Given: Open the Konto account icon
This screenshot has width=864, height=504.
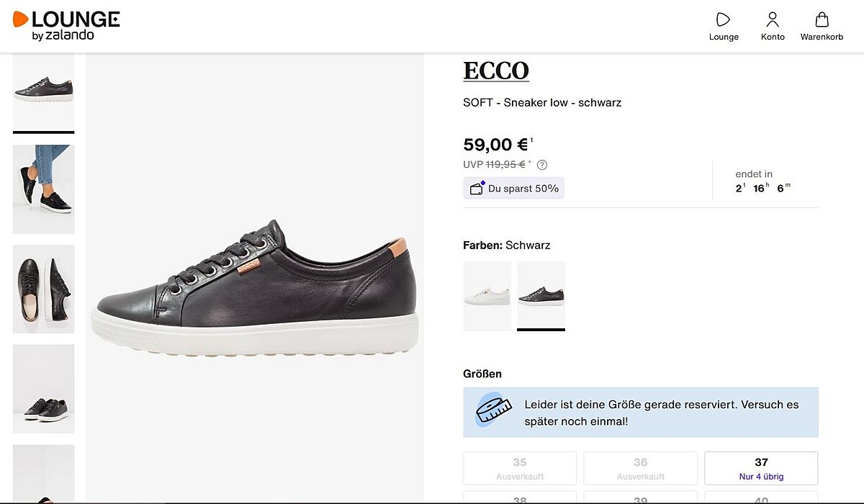Looking at the screenshot, I should click(x=773, y=20).
